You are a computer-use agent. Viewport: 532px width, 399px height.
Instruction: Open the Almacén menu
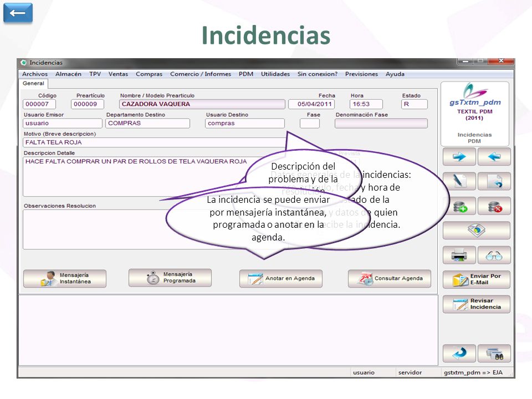click(68, 74)
